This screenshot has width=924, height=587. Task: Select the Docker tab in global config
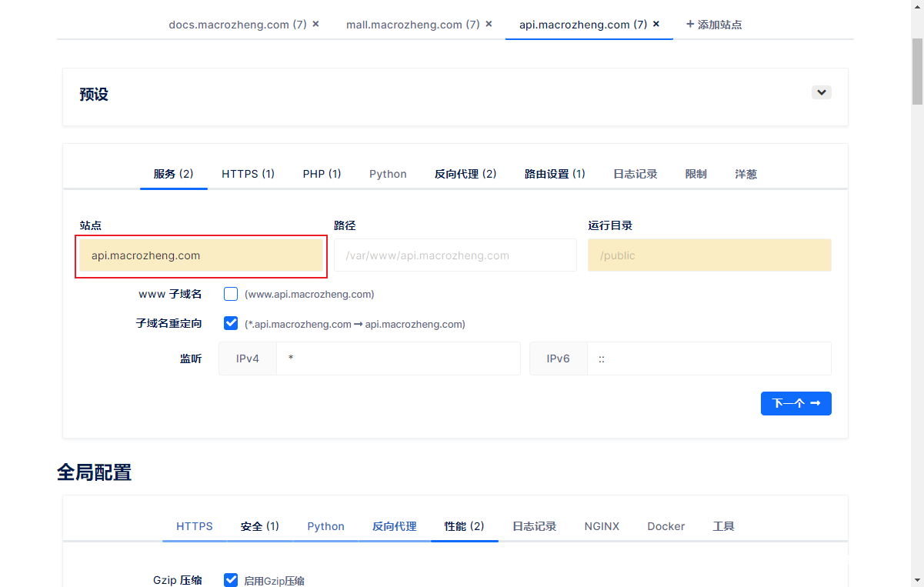pyautogui.click(x=665, y=526)
